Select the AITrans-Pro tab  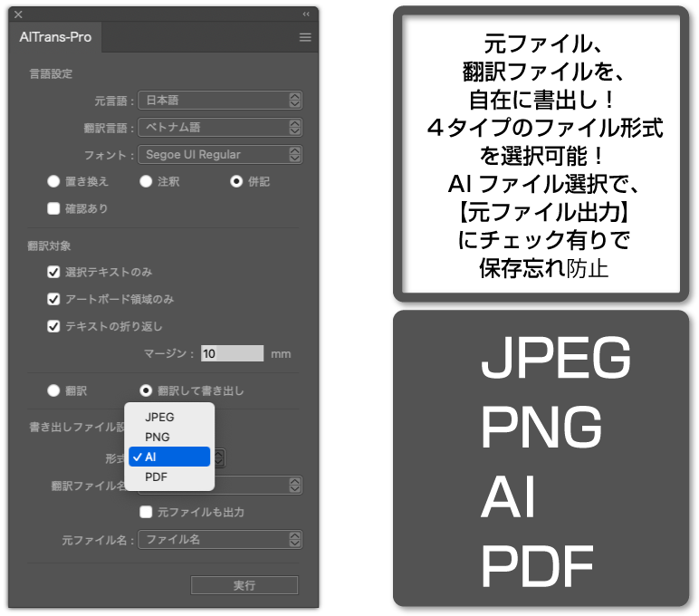coord(55,37)
